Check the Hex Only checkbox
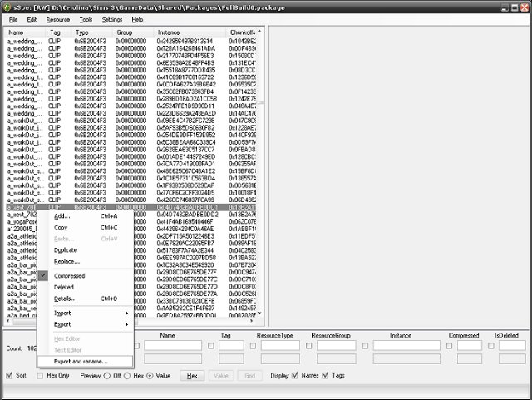 pos(42,375)
